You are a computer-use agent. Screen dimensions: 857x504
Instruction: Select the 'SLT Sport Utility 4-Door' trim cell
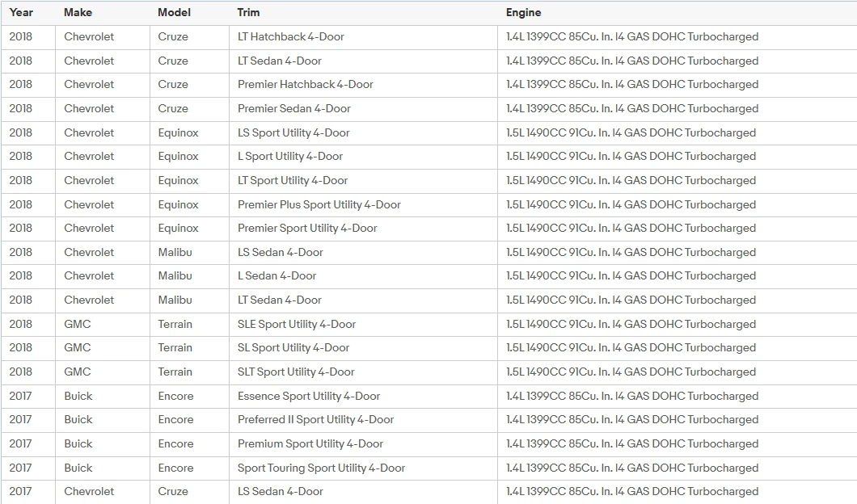point(296,372)
